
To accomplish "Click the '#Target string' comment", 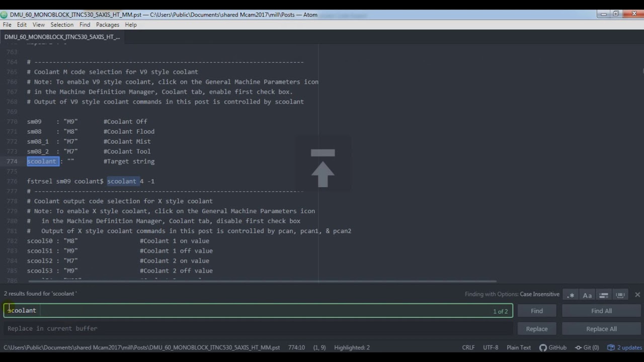I will [129, 161].
